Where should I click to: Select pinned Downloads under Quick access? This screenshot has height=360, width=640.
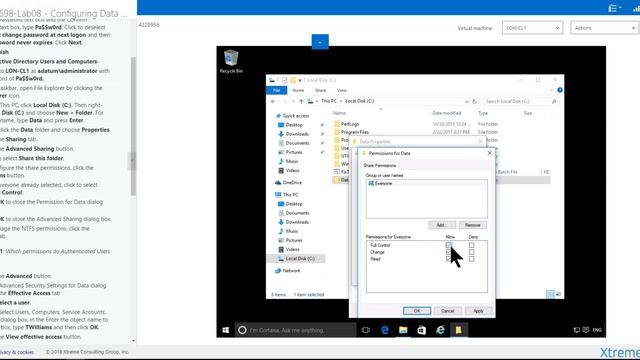297,134
